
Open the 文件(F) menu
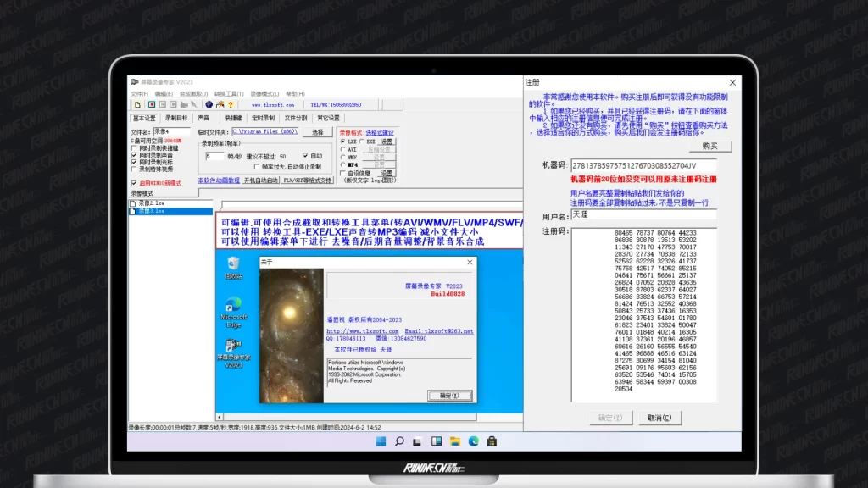(139, 93)
